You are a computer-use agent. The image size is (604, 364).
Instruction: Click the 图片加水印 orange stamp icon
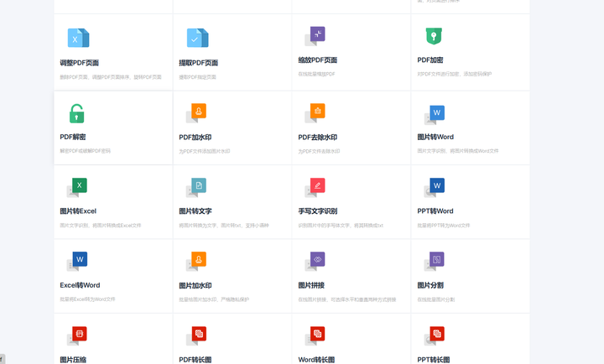click(196, 261)
